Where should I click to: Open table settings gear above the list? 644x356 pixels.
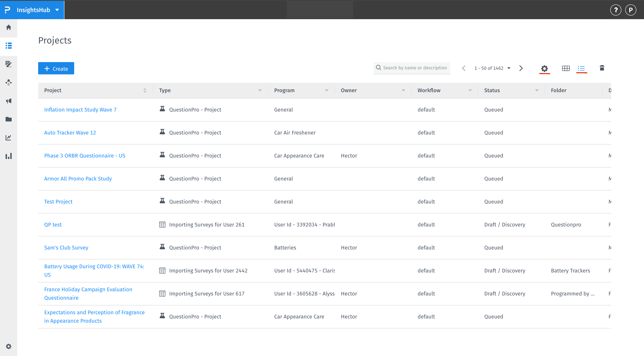pos(544,68)
